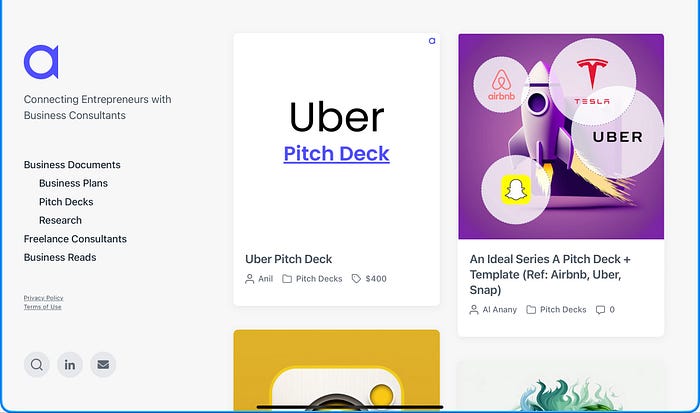Click Pitch Decks category on Series A card

tap(563, 310)
